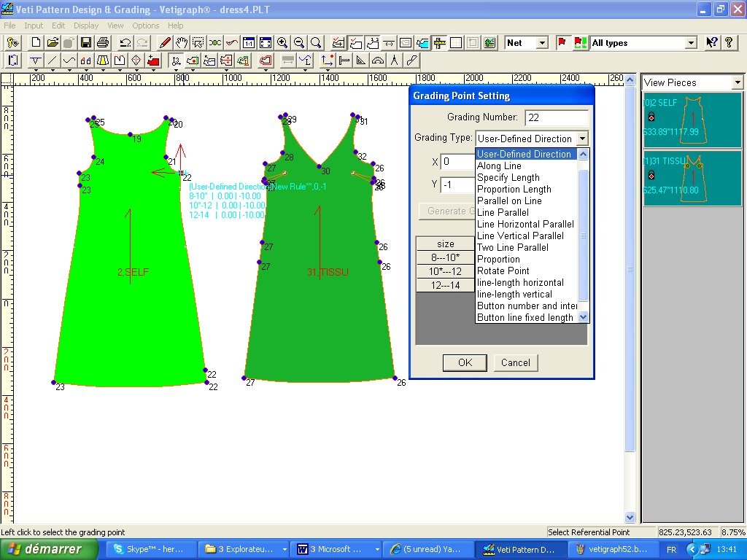Viewport: 747px width, 560px height.
Task: Click the red flag with green squares icon
Action: 580,43
